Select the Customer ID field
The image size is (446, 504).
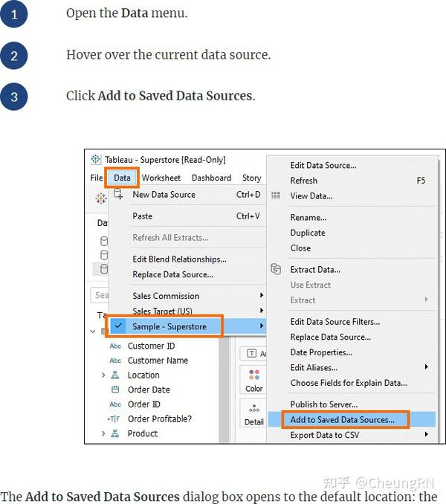click(x=151, y=346)
